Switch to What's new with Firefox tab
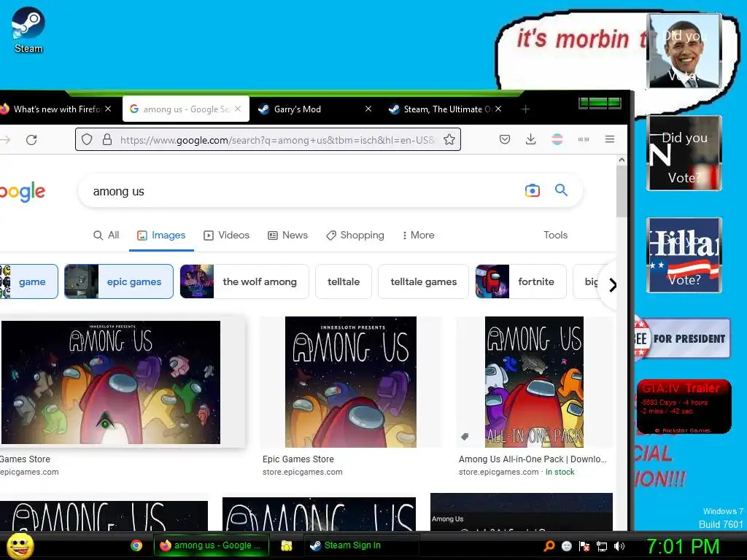747x560 pixels. tap(55, 109)
